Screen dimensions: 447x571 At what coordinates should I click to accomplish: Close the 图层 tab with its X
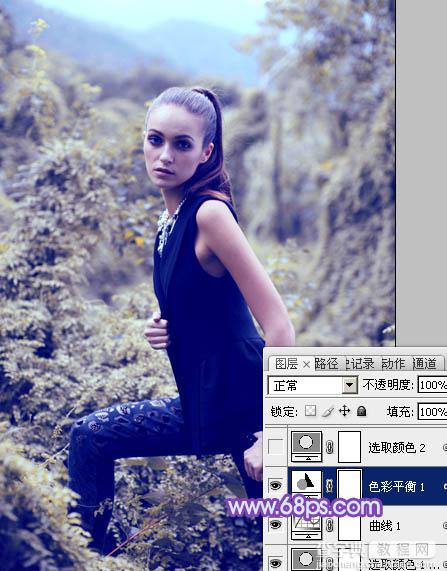[306, 364]
